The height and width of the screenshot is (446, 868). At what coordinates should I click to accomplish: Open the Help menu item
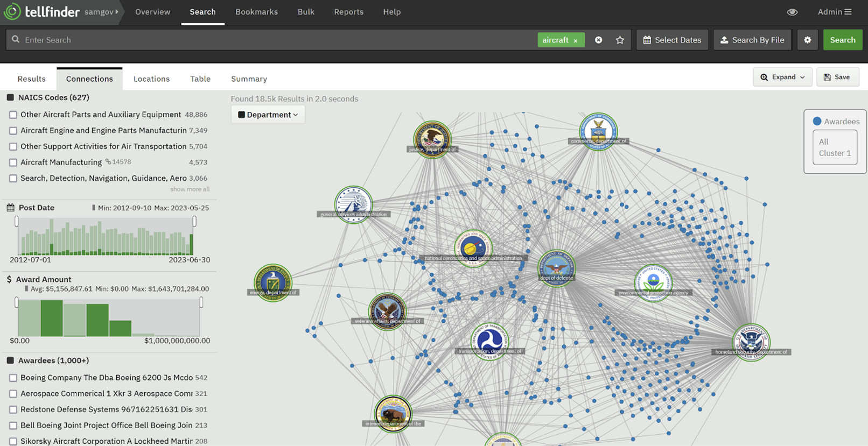(x=392, y=12)
